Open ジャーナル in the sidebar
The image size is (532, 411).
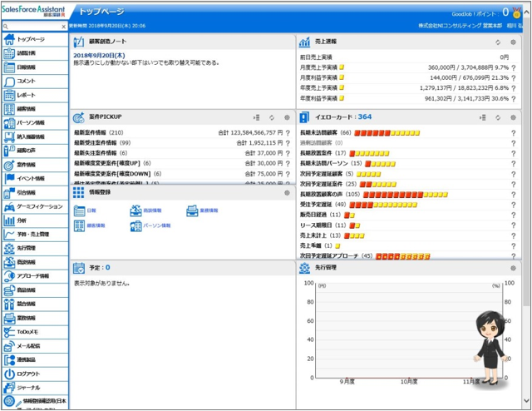[x=35, y=388]
